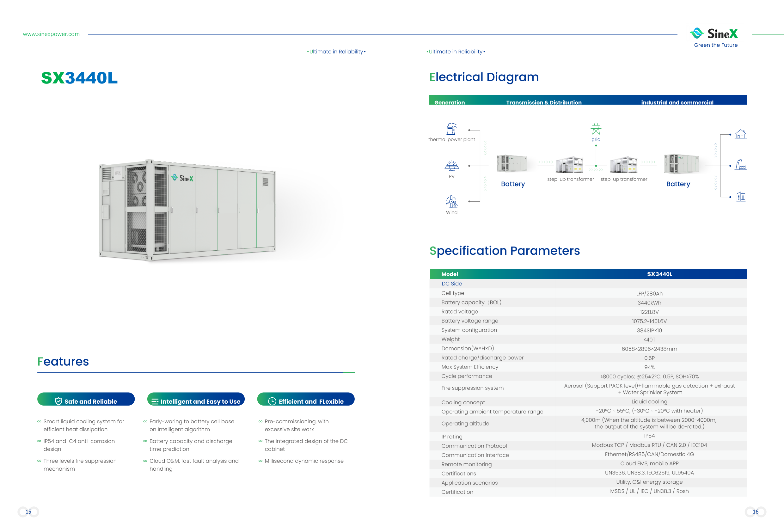
Task: Click the UN3536, UN38.3 certifications value
Action: [x=649, y=473]
